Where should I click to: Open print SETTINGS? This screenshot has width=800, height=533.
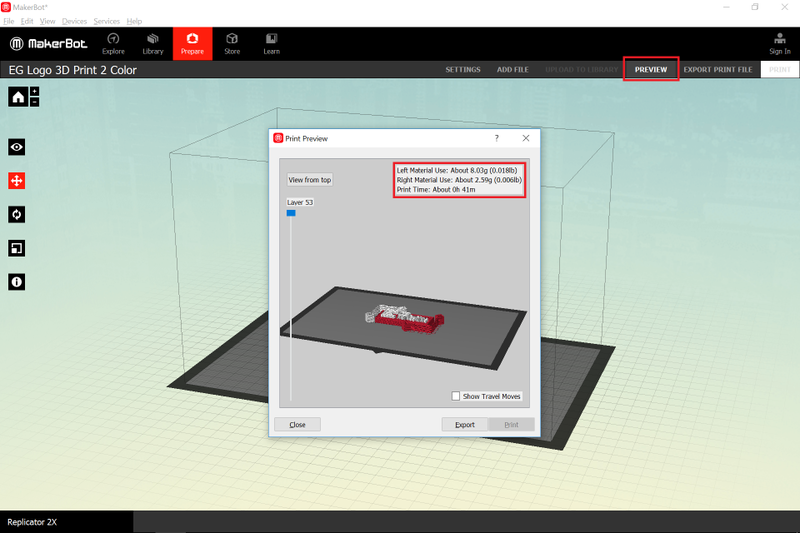pos(463,69)
